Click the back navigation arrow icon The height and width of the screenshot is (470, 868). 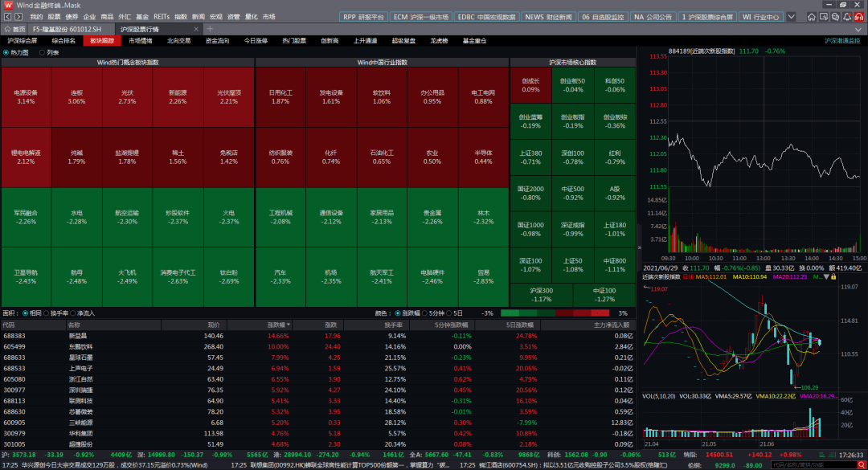[8, 17]
